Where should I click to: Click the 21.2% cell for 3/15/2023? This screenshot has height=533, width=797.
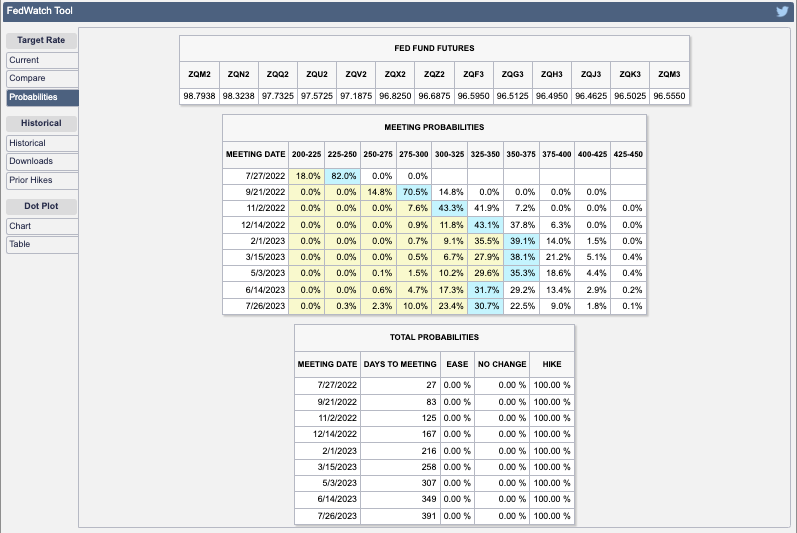coord(557,257)
